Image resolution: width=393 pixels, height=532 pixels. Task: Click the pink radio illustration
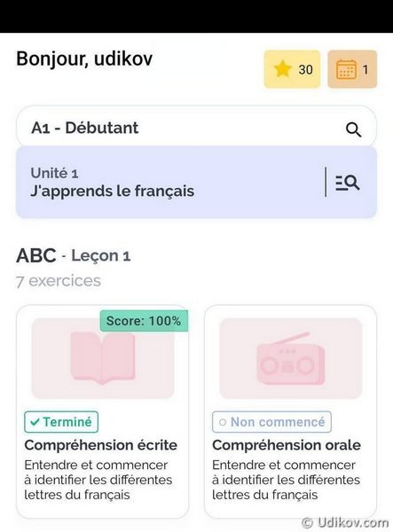290,358
